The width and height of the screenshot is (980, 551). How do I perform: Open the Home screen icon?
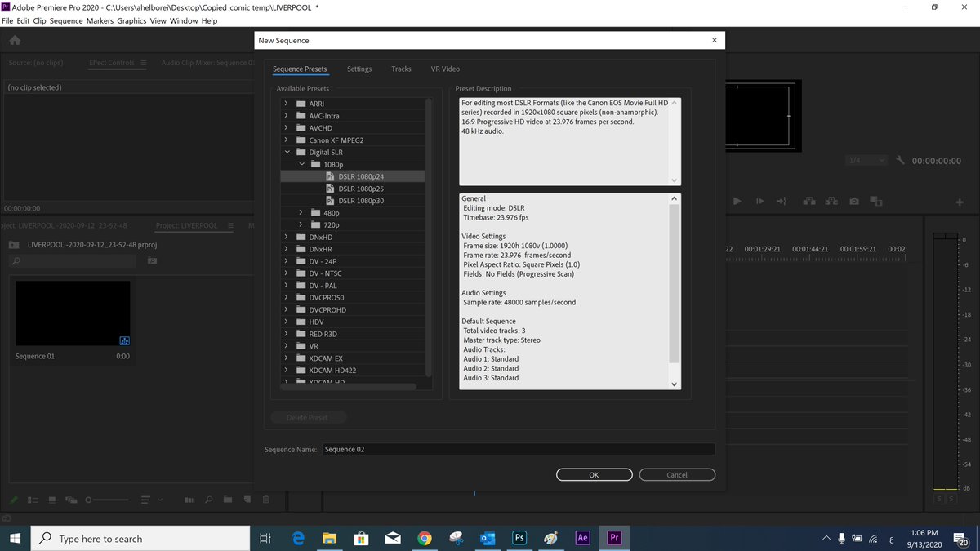(15, 40)
